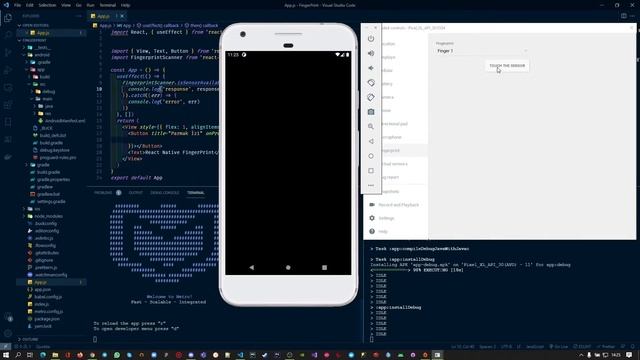Click the emulator toolbar Overview square
Image resolution: width=640 pixels, height=360 pixels.
pyautogui.click(x=371, y=171)
